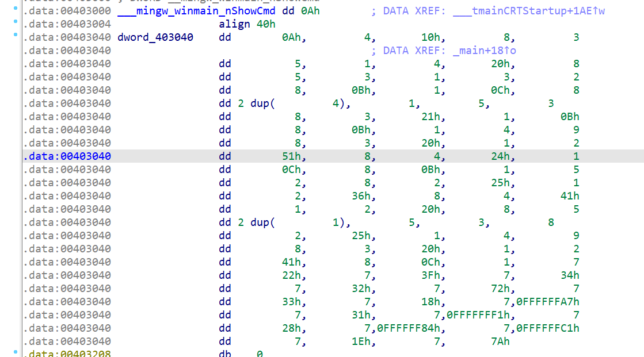
Task: Select the value 0FFFFFFA7h
Action: click(548, 302)
